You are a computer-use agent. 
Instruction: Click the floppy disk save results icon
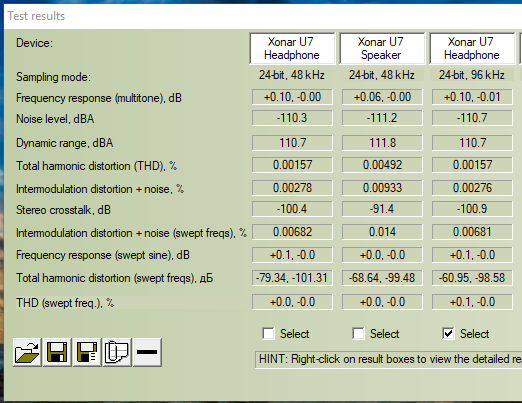coord(57,352)
